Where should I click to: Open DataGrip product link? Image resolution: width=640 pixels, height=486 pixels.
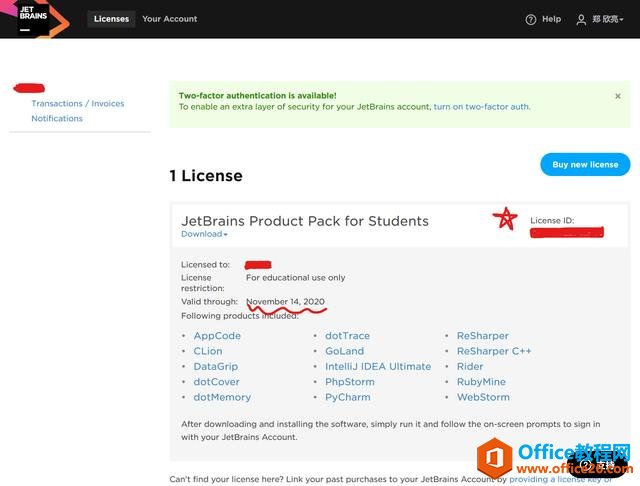click(x=216, y=366)
